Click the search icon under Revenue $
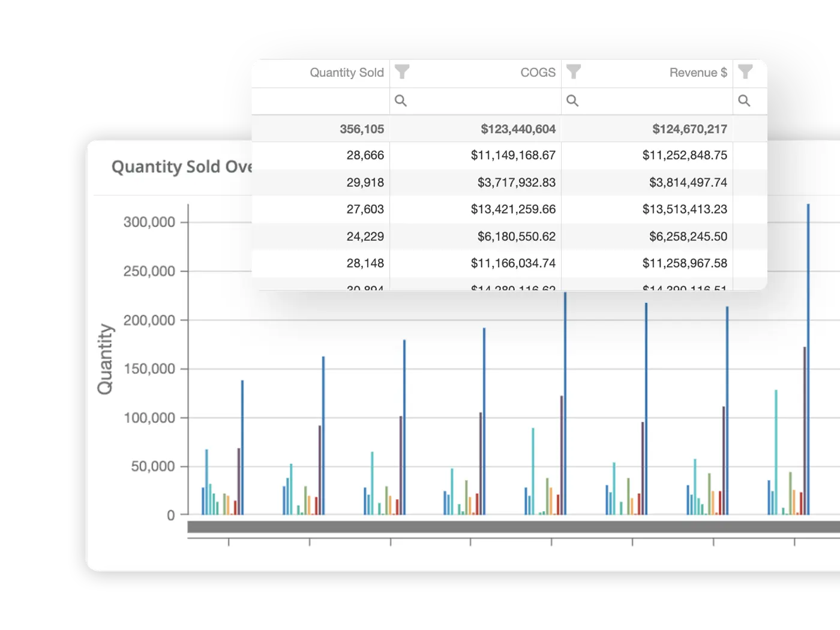The width and height of the screenshot is (840, 630). pos(744,101)
